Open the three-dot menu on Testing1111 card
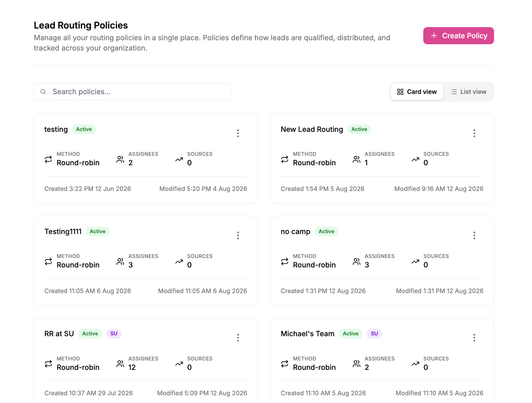The width and height of the screenshot is (532, 403). [x=238, y=235]
